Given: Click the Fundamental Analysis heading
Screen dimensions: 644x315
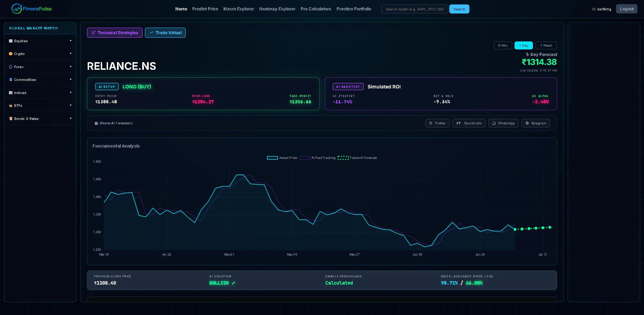Looking at the screenshot, I should point(116,146).
